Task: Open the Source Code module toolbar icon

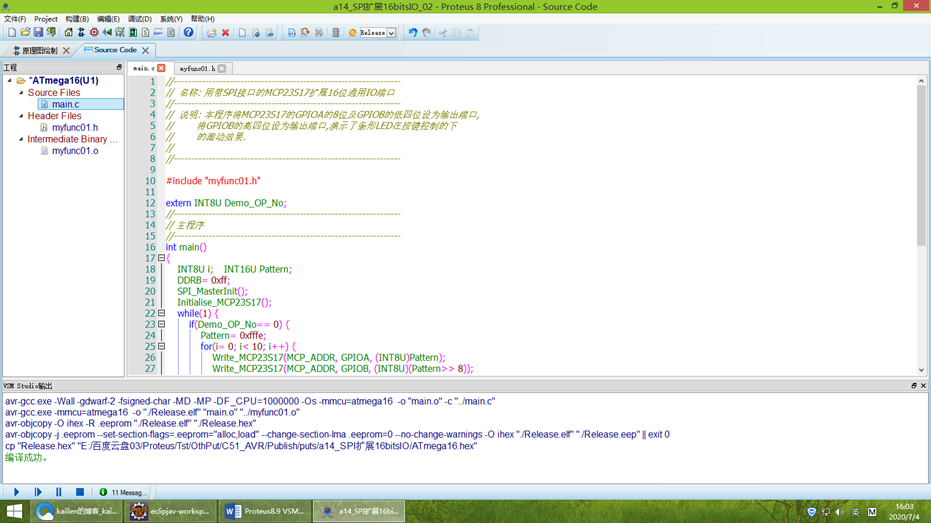Action: pyautogui.click(x=159, y=33)
